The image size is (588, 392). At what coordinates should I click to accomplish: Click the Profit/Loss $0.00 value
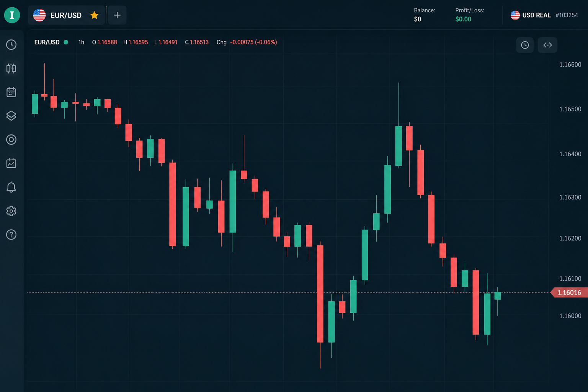463,19
